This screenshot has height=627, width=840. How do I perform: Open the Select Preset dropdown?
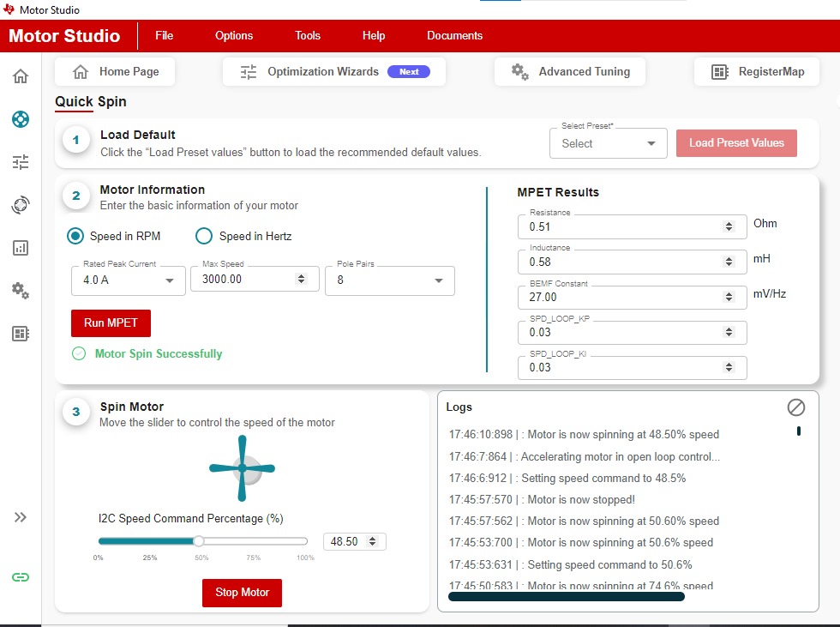(x=608, y=143)
